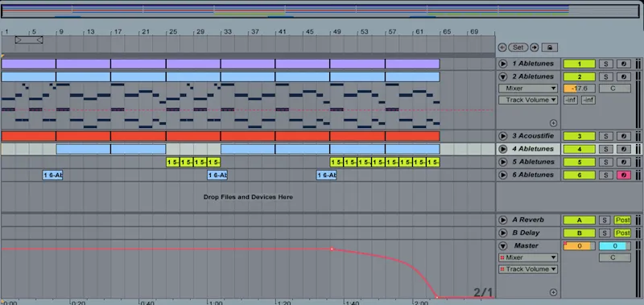Screen dimensions: 644x305
Task: Toggle A Reverb return activator
Action: pos(579,221)
